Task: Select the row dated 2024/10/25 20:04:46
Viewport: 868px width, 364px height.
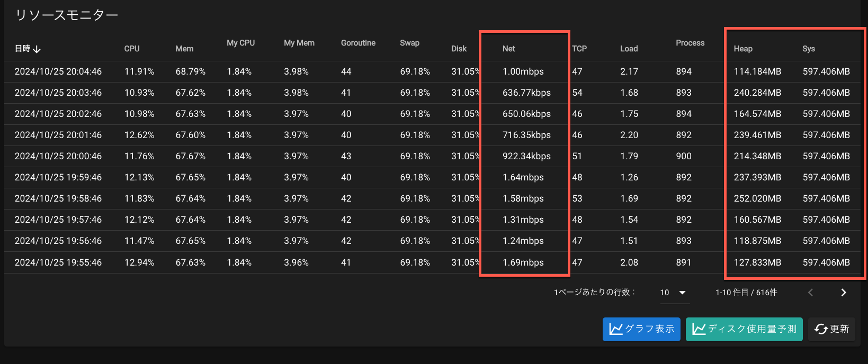Action: [432, 71]
